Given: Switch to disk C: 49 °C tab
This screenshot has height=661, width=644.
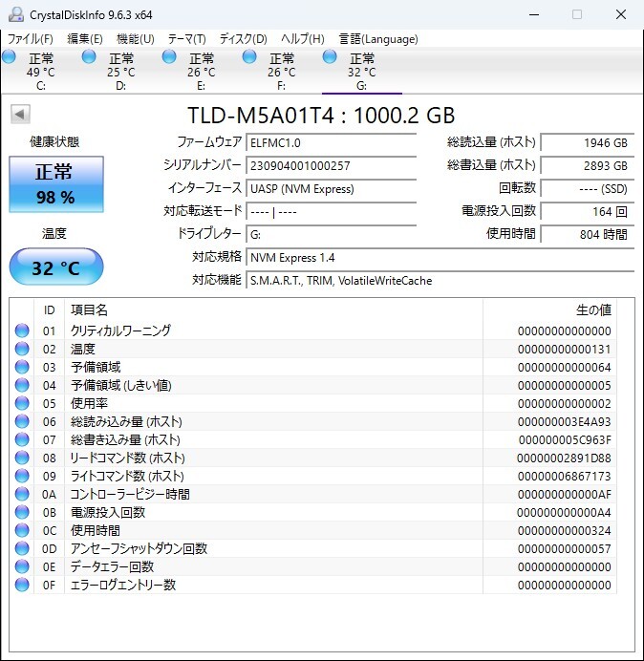Looking at the screenshot, I should pos(41,72).
